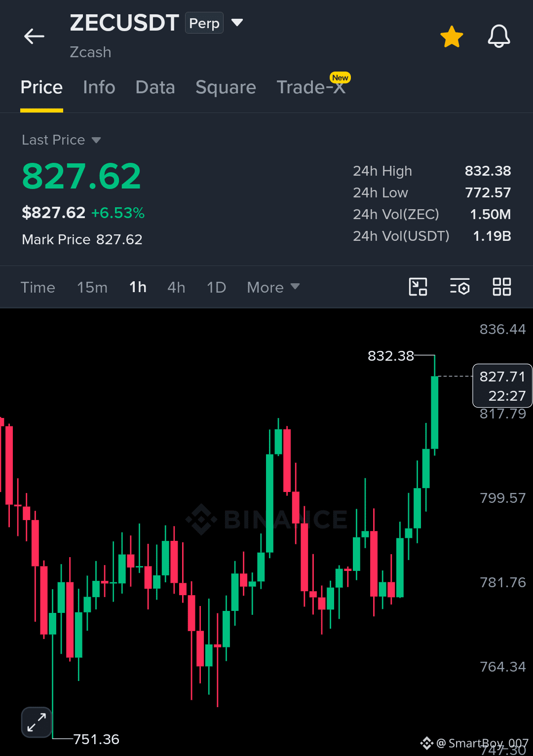Image resolution: width=533 pixels, height=756 pixels.
Task: Select the Perp contract tag
Action: tap(204, 23)
